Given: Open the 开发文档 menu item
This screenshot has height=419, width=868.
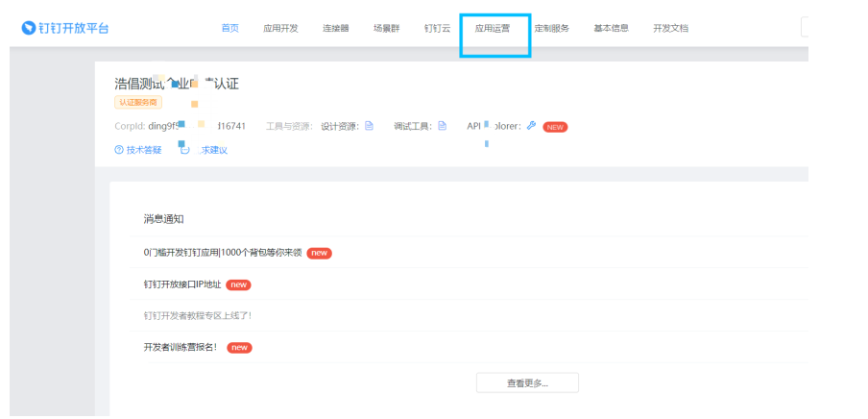Looking at the screenshot, I should click(670, 28).
